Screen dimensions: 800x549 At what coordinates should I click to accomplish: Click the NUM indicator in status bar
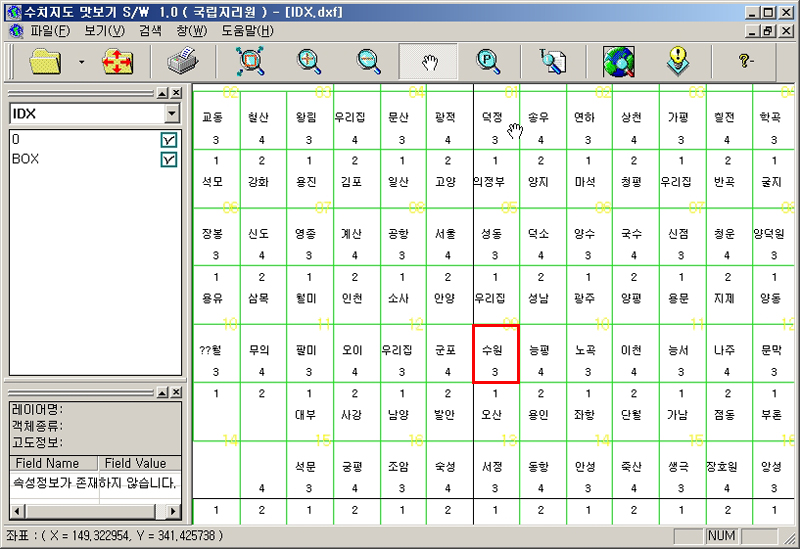721,536
